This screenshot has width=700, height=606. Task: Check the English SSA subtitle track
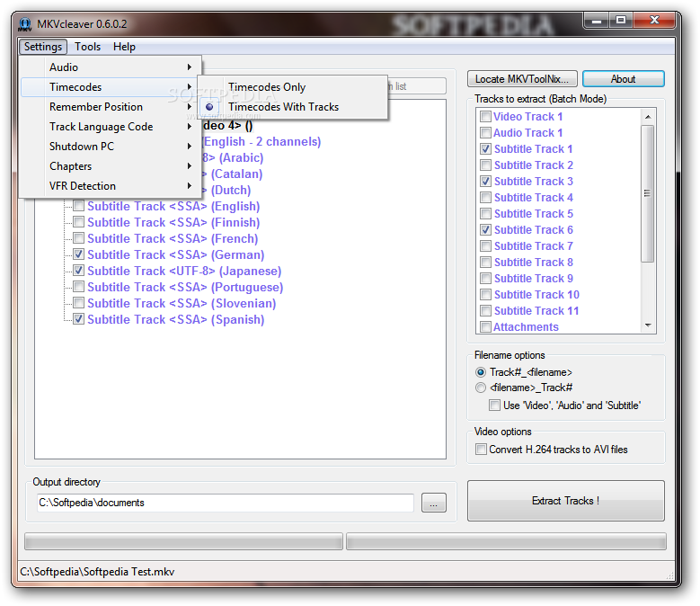[78, 206]
